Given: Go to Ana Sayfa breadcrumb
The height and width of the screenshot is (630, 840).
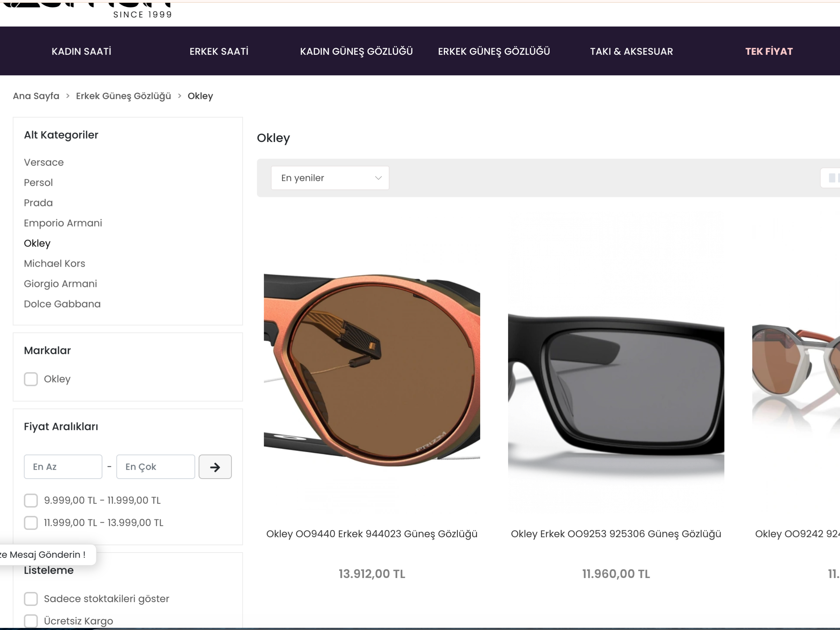Looking at the screenshot, I should point(36,96).
